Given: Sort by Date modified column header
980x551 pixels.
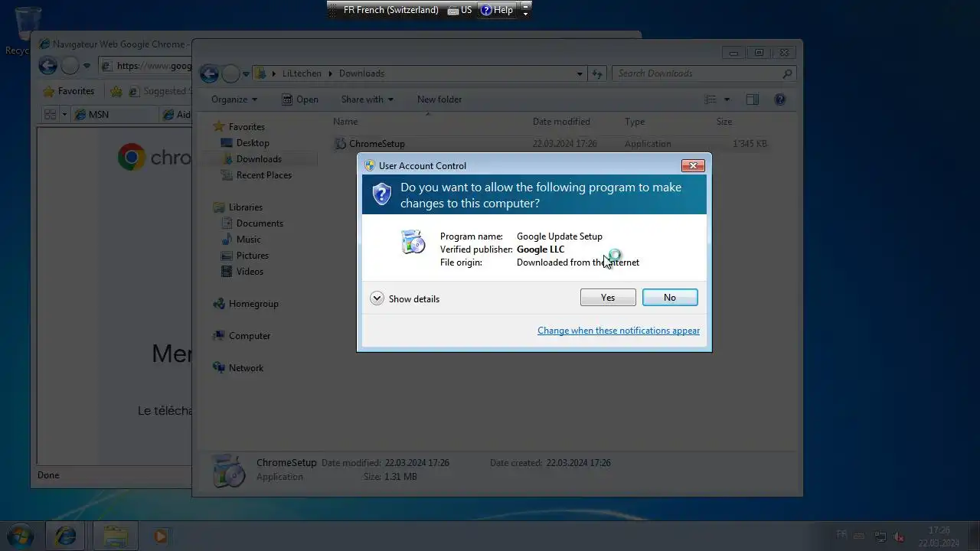Looking at the screenshot, I should tap(561, 122).
